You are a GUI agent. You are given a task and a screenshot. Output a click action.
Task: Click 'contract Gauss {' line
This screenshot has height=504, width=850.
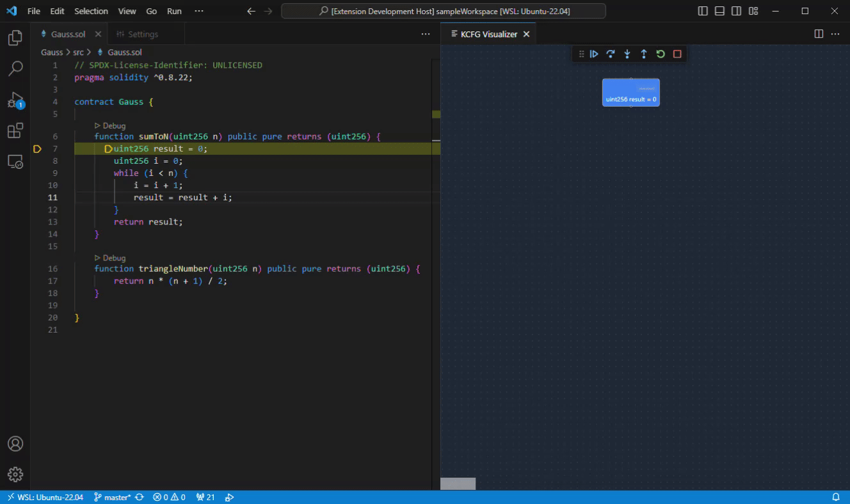click(x=114, y=102)
